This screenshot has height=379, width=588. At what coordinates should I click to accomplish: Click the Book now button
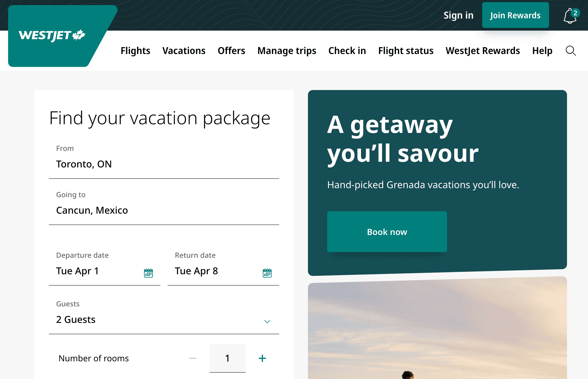387,232
